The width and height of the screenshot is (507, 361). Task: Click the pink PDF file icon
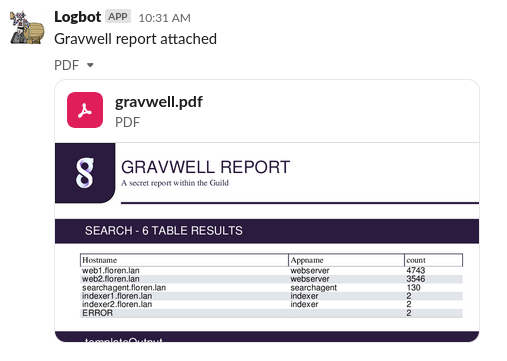tap(85, 110)
